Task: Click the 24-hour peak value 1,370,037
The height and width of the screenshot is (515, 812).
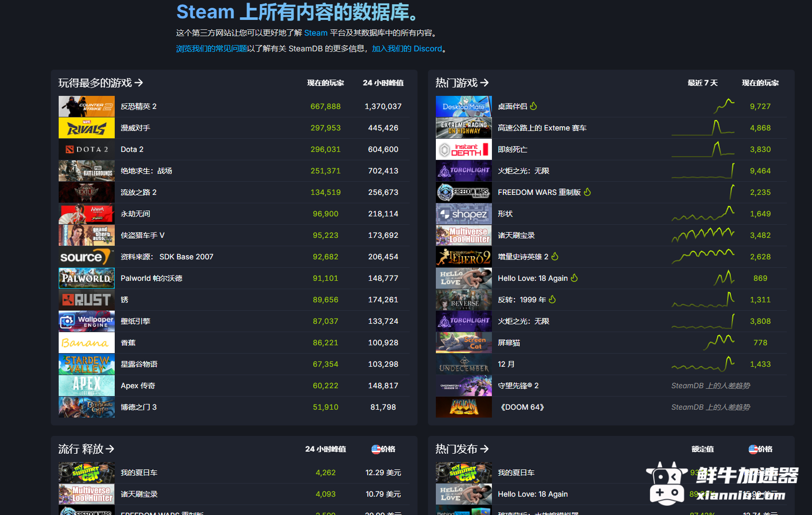Action: 383,106
